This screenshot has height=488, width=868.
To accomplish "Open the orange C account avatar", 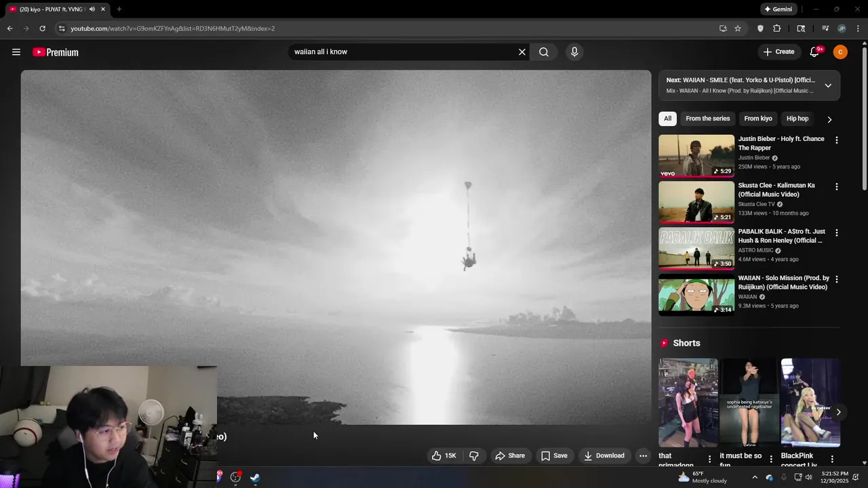I will [x=840, y=52].
